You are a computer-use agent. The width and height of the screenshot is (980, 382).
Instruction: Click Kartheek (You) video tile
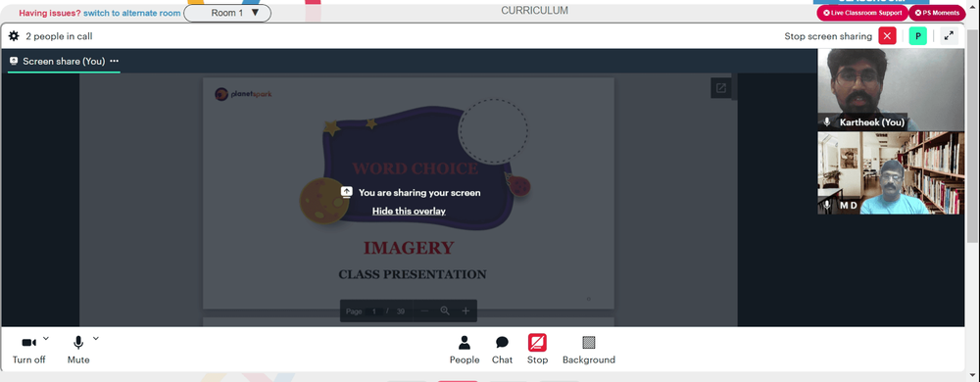(891, 89)
